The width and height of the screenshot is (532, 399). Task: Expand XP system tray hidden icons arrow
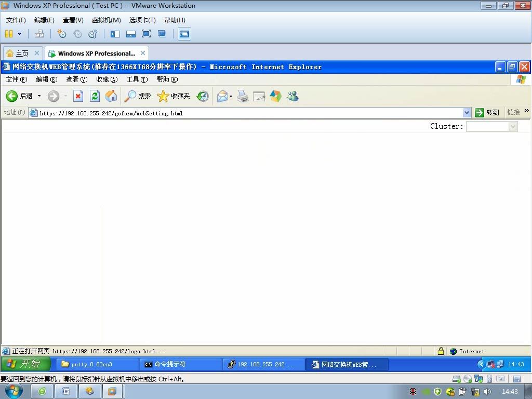[x=481, y=364]
